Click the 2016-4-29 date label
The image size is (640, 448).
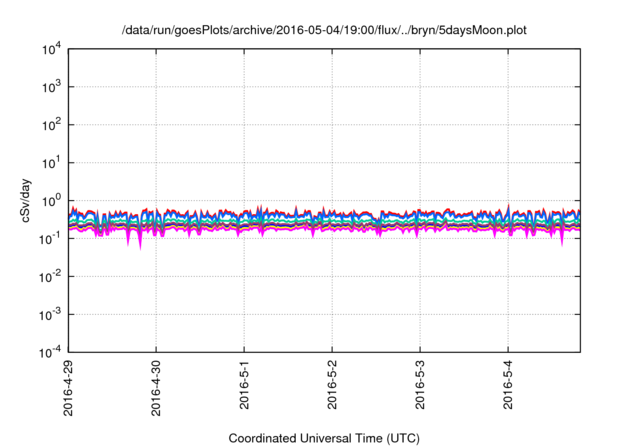68,388
